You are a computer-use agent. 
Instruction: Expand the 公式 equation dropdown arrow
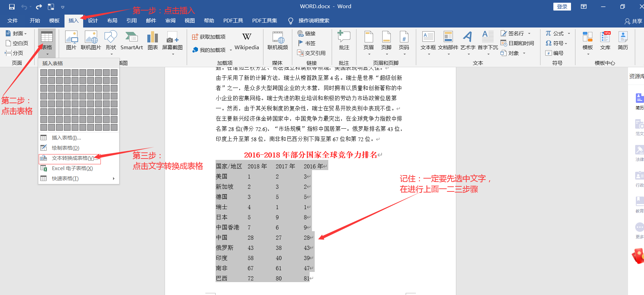pos(569,33)
